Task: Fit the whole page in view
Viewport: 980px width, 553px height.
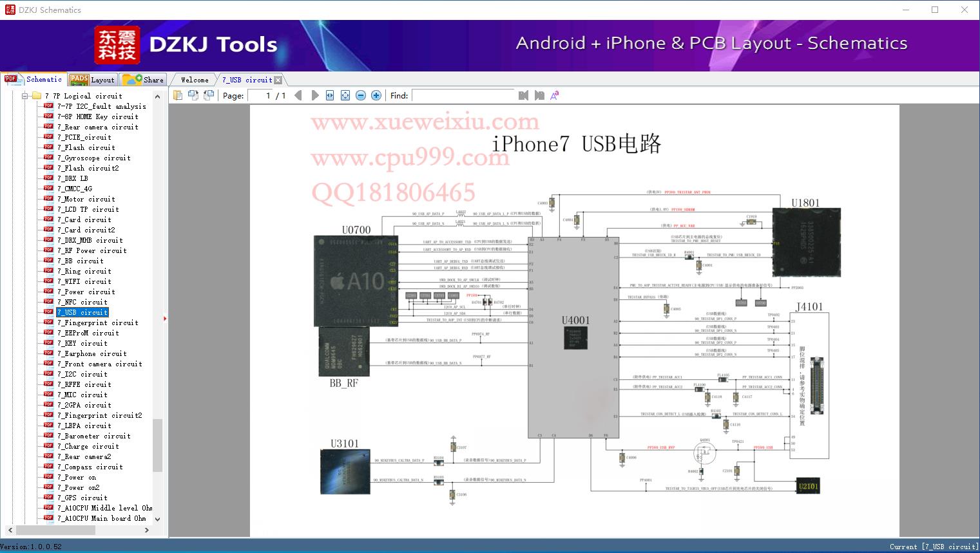Action: pyautogui.click(x=345, y=95)
